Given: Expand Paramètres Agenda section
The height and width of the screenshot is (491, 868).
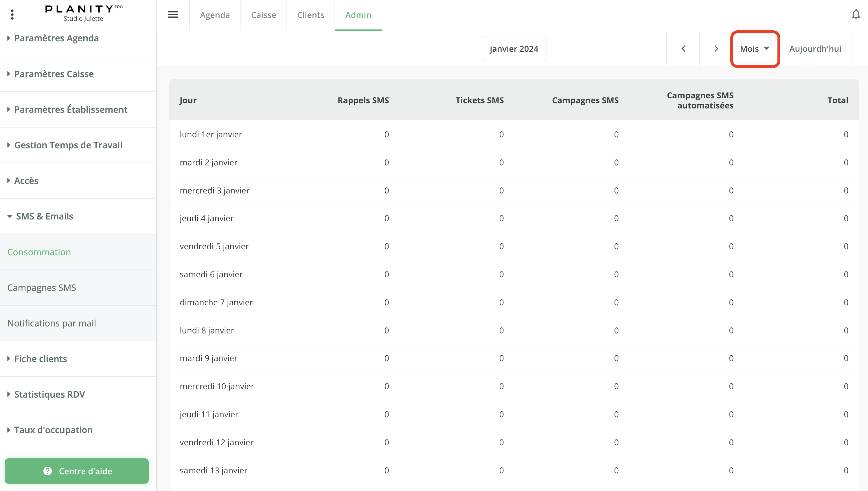Looking at the screenshot, I should pyautogui.click(x=56, y=38).
